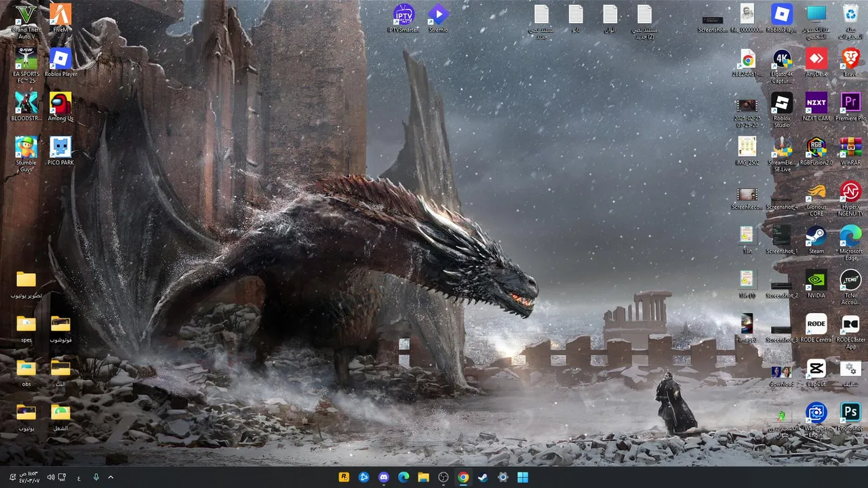Select the Screenshot_2 file
Screen dimensions: 868x488
coord(782,290)
